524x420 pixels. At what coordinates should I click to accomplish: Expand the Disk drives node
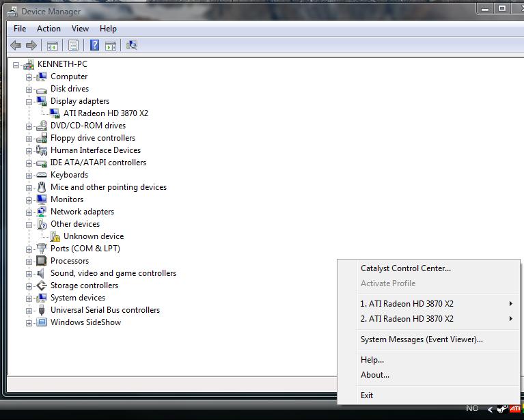(x=29, y=89)
